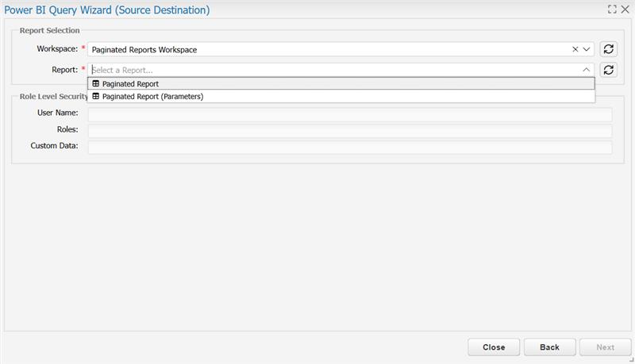The image size is (635, 364).
Task: Click into the Custom Data field
Action: click(x=350, y=148)
